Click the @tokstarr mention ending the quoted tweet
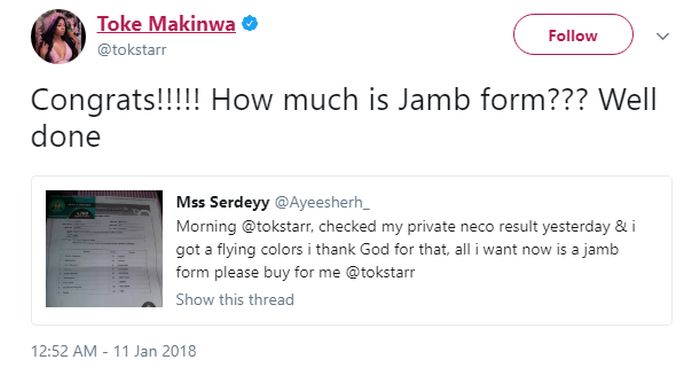The height and width of the screenshot is (368, 700). 380,272
